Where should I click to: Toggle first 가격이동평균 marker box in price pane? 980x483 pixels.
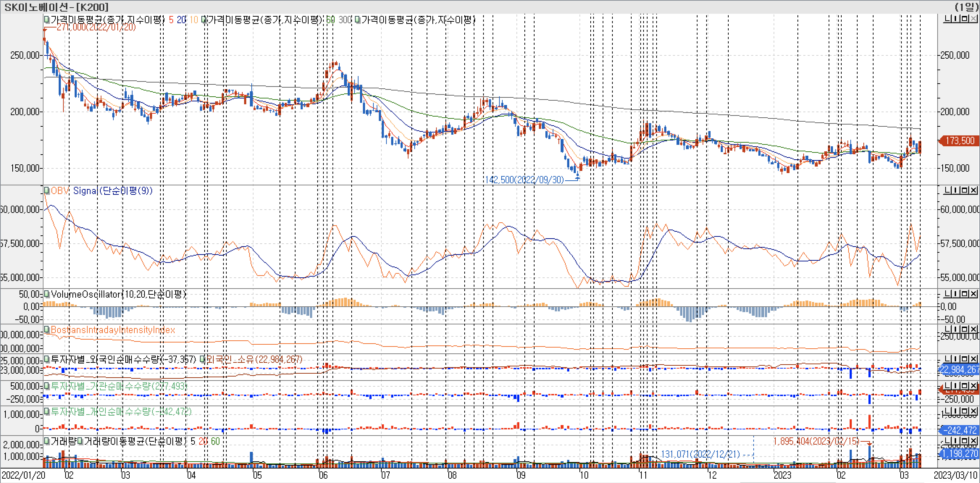pyautogui.click(x=46, y=19)
